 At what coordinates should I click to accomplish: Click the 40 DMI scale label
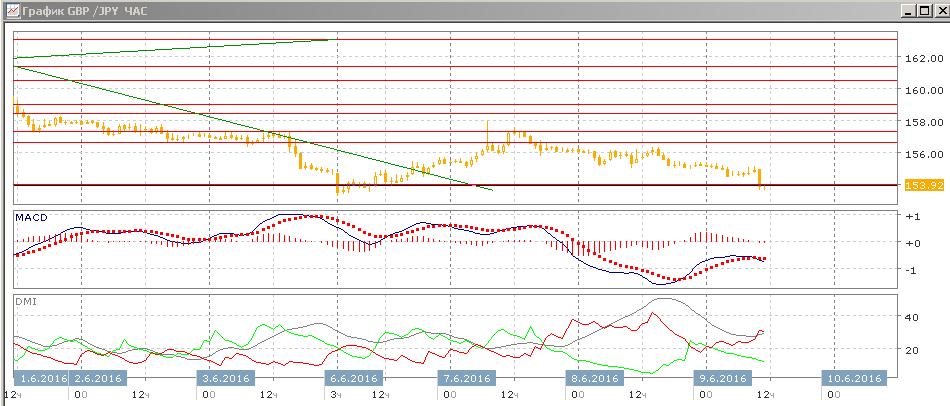pyautogui.click(x=912, y=317)
